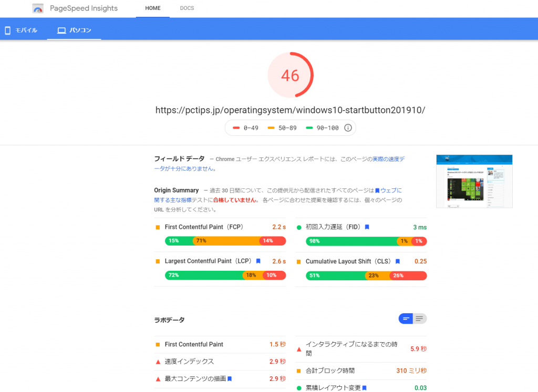The height and width of the screenshot is (392, 538).
Task: Click the red 合格していません text
Action: [235, 200]
